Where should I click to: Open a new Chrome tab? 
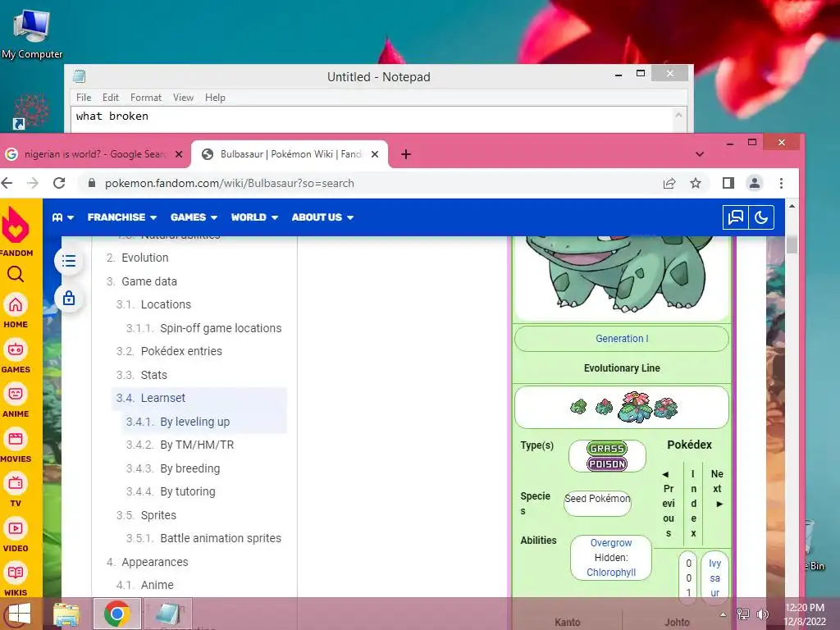(x=406, y=154)
